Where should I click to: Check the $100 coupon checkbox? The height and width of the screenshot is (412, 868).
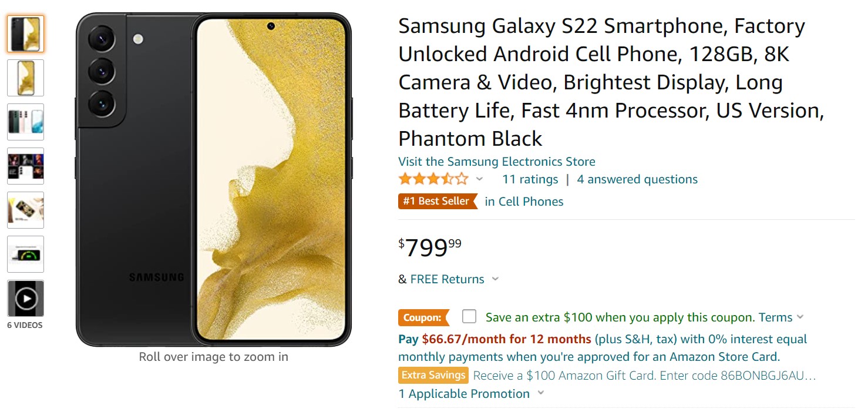[x=469, y=317]
